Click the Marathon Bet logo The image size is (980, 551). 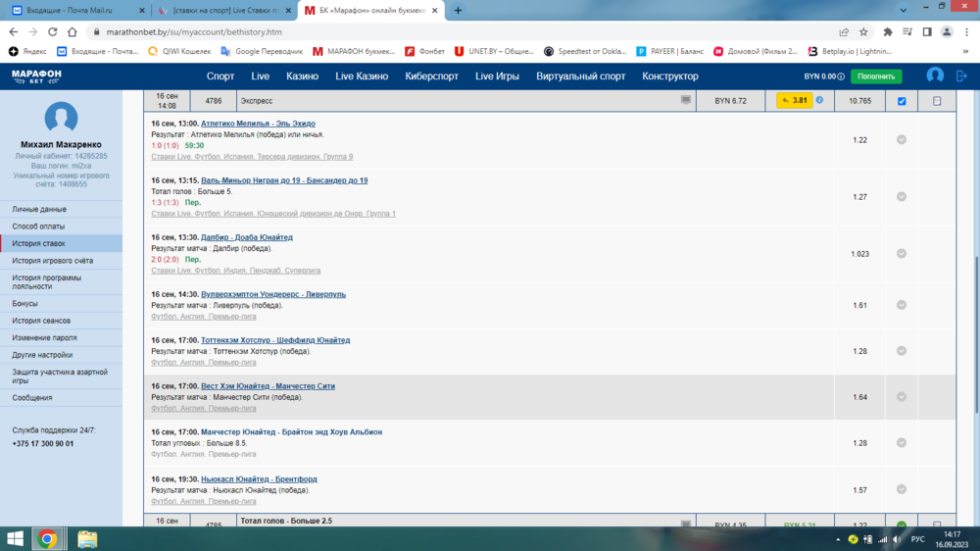coord(36,75)
